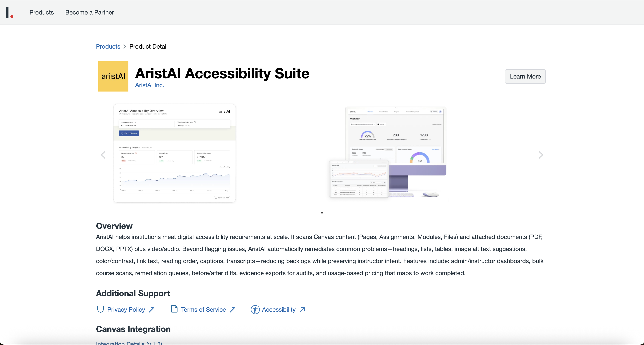Image resolution: width=644 pixels, height=345 pixels.
Task: Click the accessibility person icon
Action: point(255,309)
